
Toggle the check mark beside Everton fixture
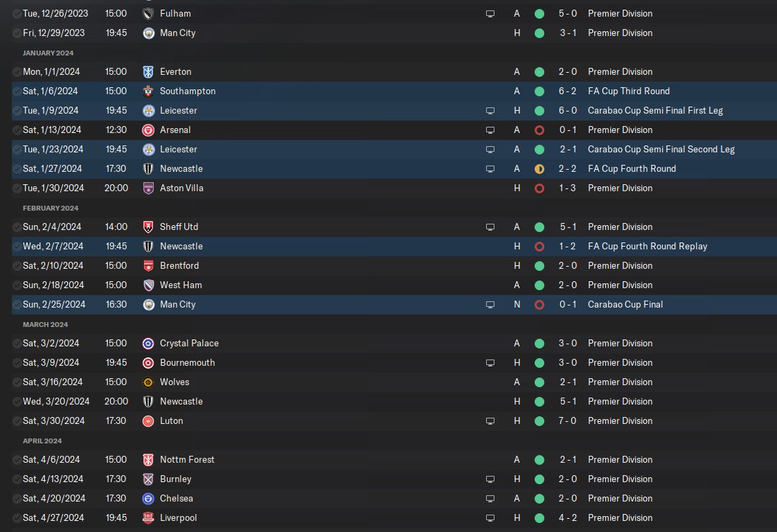coord(17,71)
